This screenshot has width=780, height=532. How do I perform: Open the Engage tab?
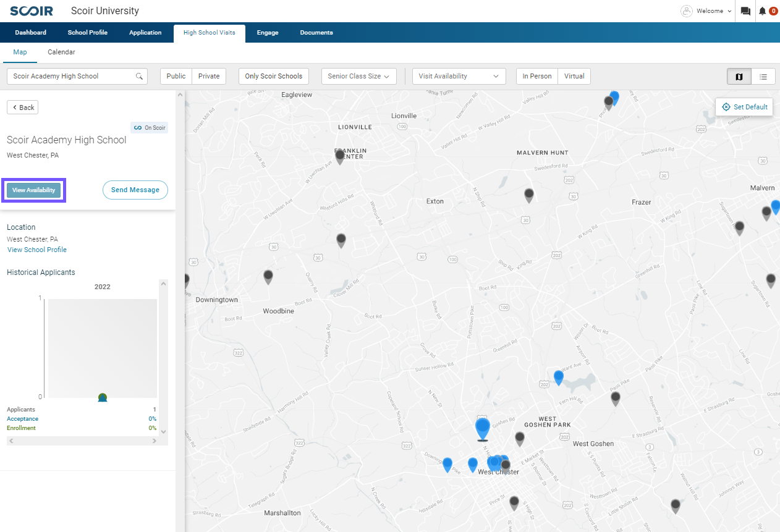(x=268, y=33)
